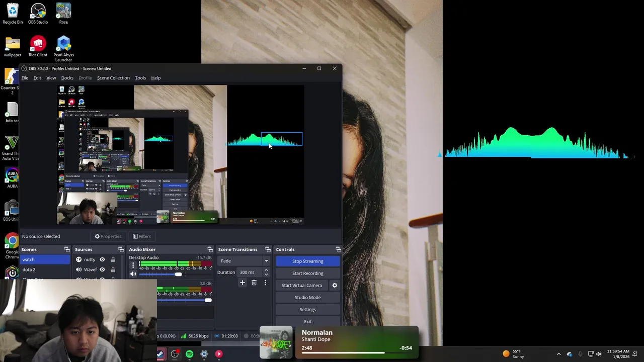Open Grand Theft Auto V desktop shortcut
The image size is (644, 362).
(11, 148)
